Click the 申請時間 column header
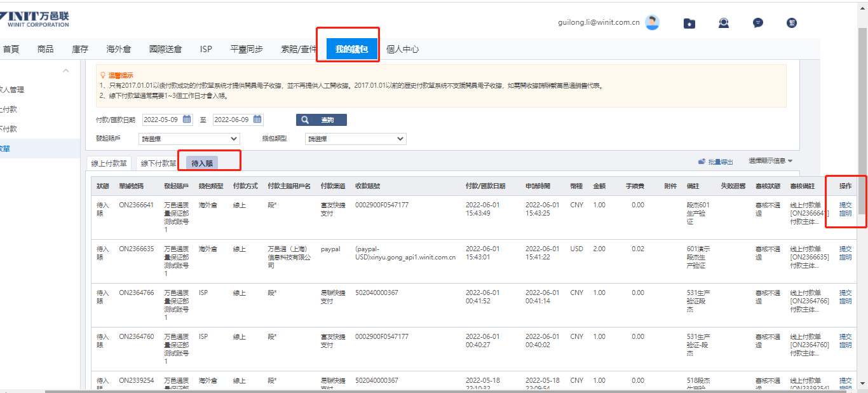The image size is (868, 393). (538, 186)
